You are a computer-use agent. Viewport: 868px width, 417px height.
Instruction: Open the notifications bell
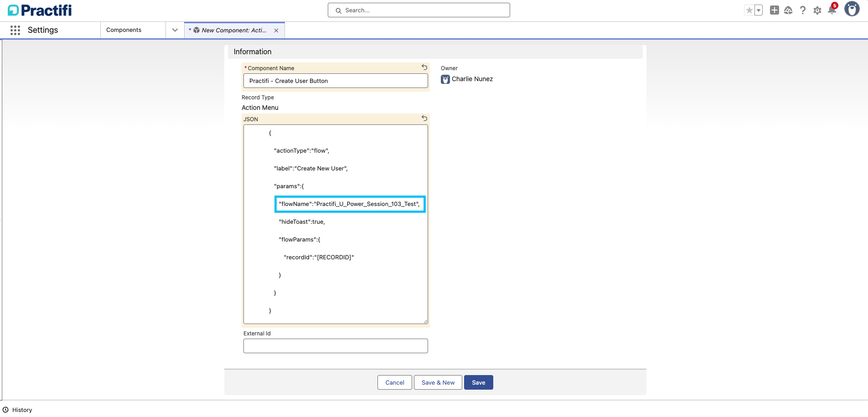tap(832, 10)
